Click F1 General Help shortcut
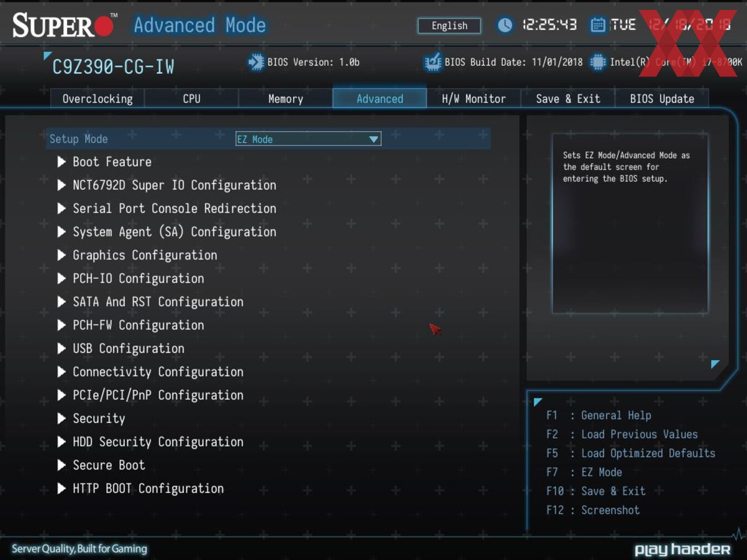The width and height of the screenshot is (747, 560). pyautogui.click(x=599, y=416)
